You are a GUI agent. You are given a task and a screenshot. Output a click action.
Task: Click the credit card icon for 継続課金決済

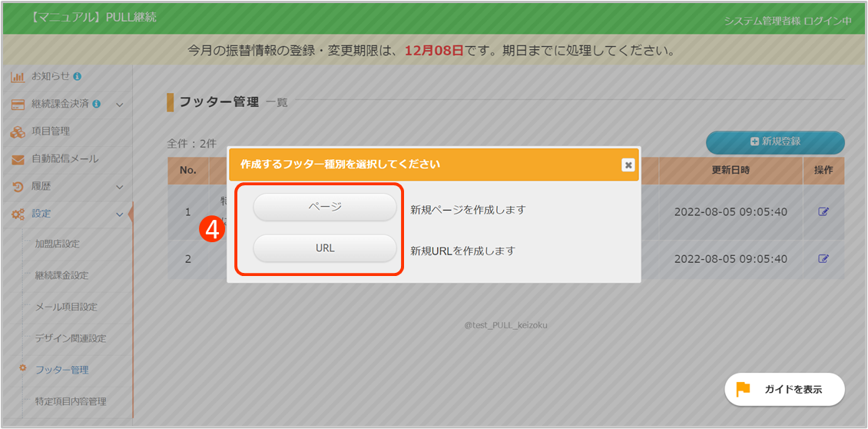coord(18,105)
